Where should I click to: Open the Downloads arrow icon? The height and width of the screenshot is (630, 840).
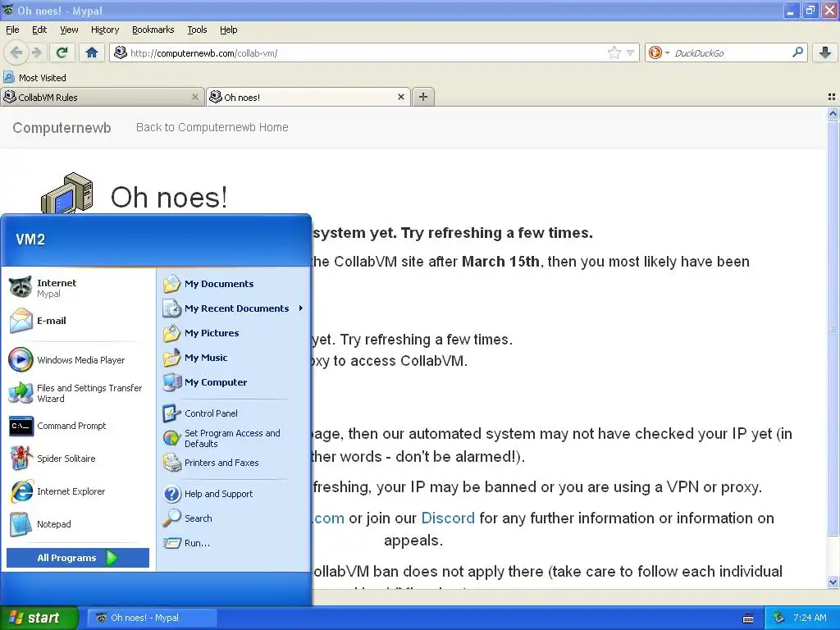(825, 52)
